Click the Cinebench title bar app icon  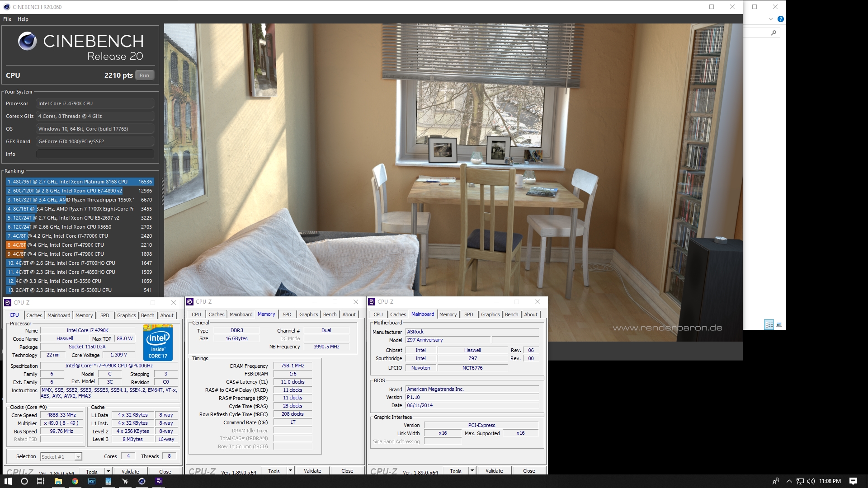click(6, 7)
